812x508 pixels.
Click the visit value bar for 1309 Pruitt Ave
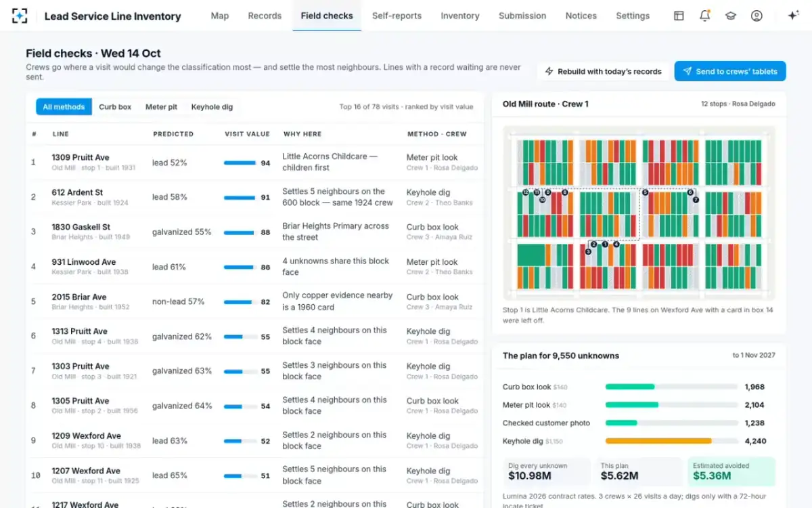point(240,163)
